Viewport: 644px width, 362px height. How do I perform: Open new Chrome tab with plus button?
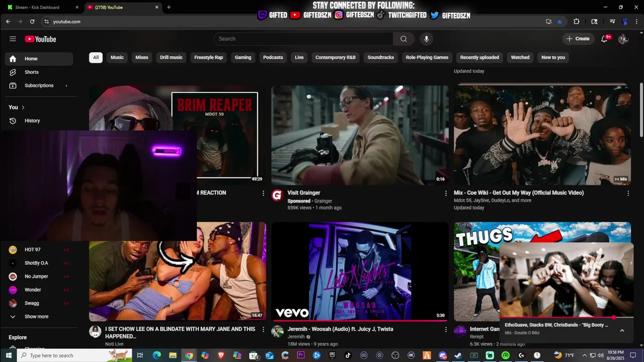pyautogui.click(x=169, y=7)
